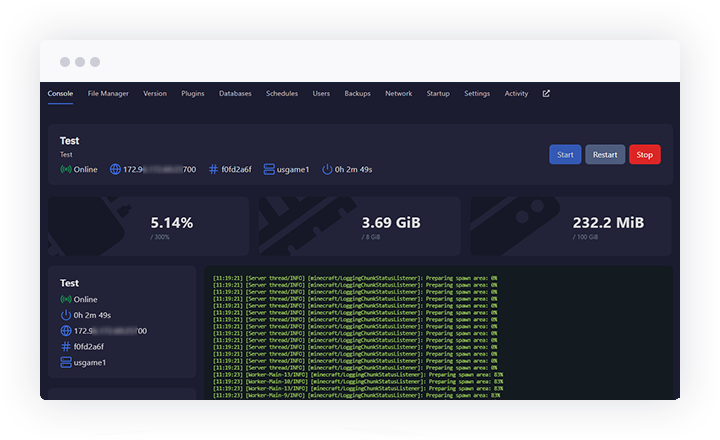This screenshot has width=720, height=440.
Task: Click the Restart server button
Action: click(x=605, y=154)
